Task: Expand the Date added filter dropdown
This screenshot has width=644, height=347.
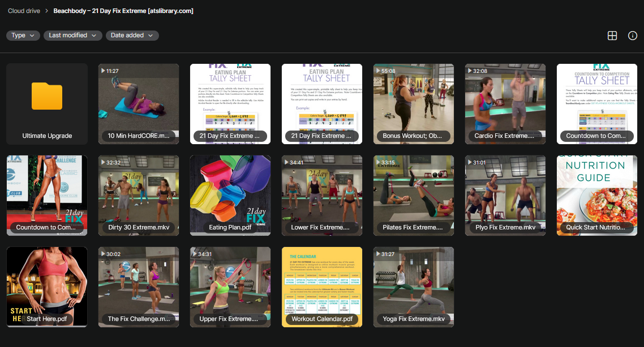Action: (x=132, y=36)
